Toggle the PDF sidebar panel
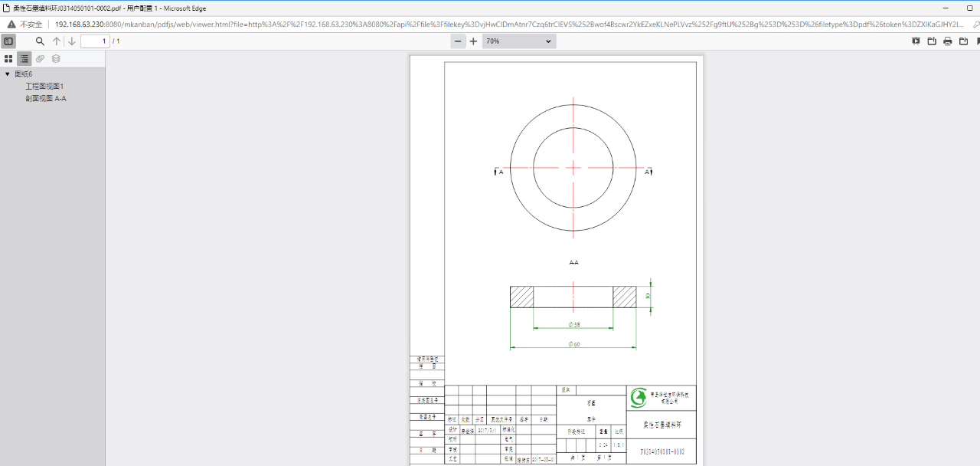The height and width of the screenshot is (466, 980). [x=8, y=41]
